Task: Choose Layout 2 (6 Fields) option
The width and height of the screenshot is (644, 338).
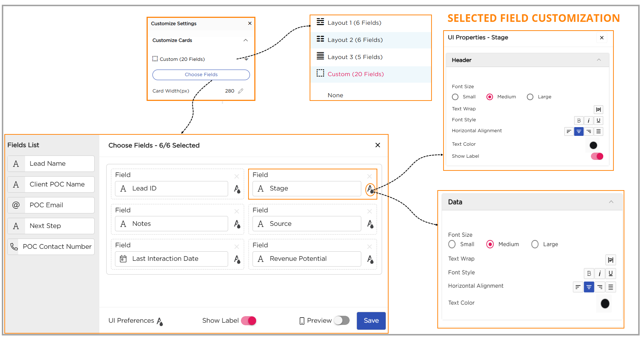Action: point(355,40)
